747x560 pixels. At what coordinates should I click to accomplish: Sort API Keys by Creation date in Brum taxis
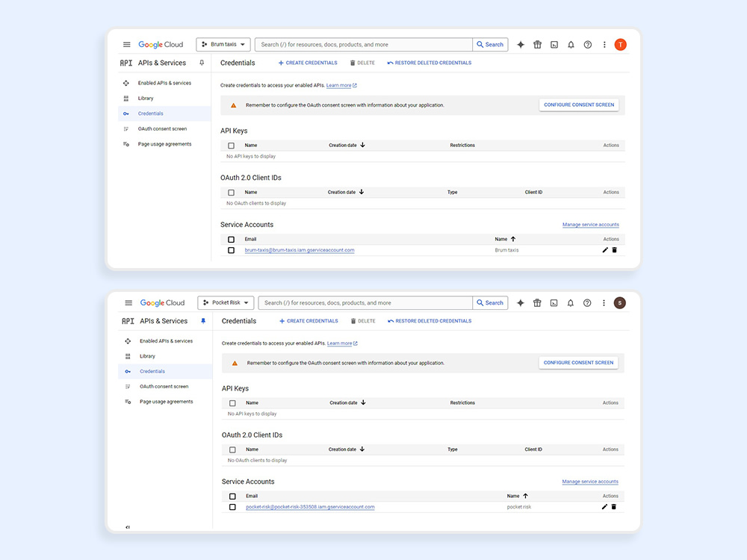[x=347, y=146]
